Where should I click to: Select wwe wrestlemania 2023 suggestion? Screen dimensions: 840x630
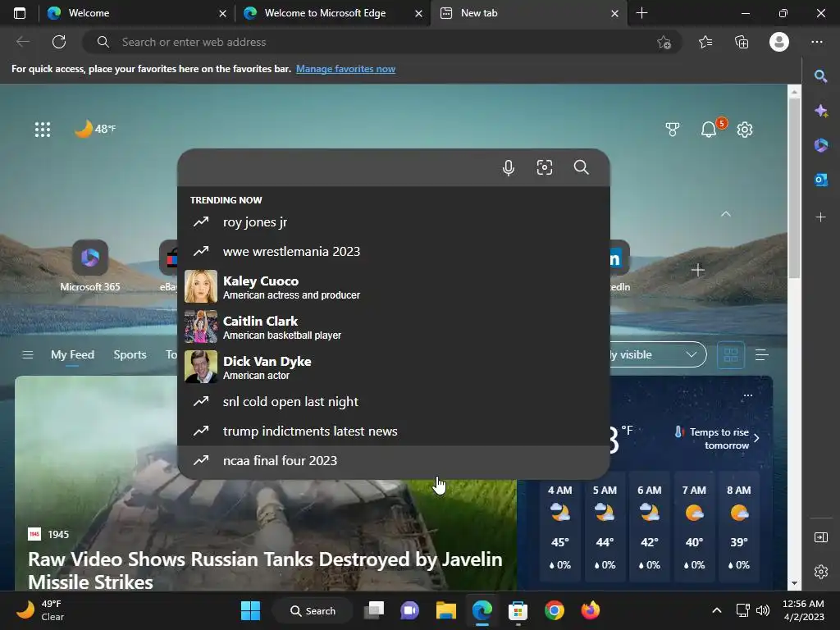point(393,251)
